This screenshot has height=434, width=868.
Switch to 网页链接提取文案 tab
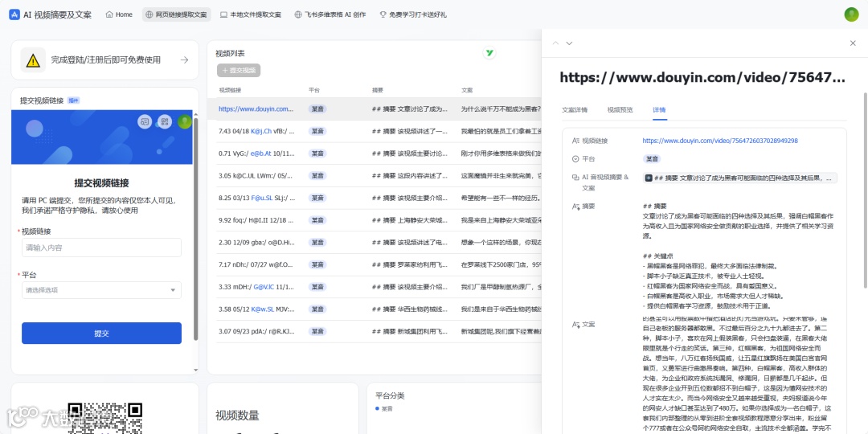[x=177, y=15]
